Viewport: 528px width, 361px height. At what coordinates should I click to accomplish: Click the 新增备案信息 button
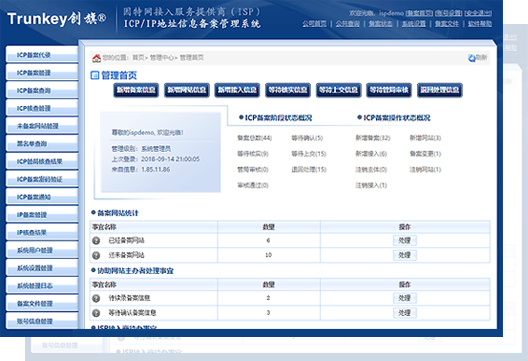pos(136,90)
